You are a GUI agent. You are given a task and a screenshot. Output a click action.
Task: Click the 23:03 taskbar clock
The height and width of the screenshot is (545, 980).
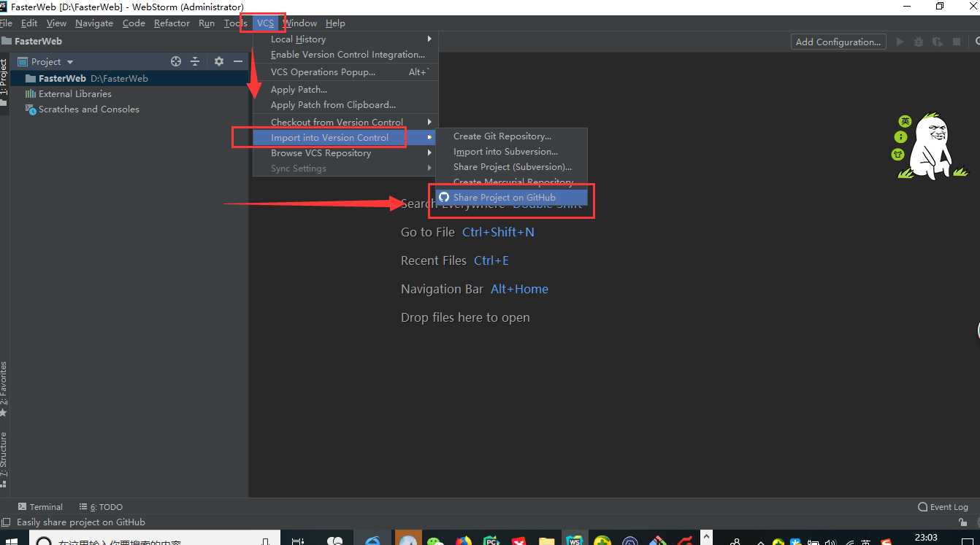[x=926, y=538]
